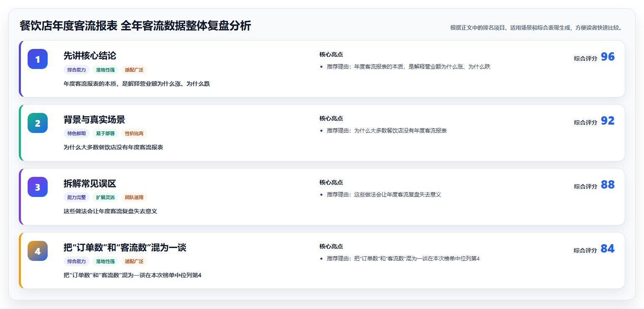Click the 适配广泛 tag under 先讲核心结论

[x=134, y=70]
